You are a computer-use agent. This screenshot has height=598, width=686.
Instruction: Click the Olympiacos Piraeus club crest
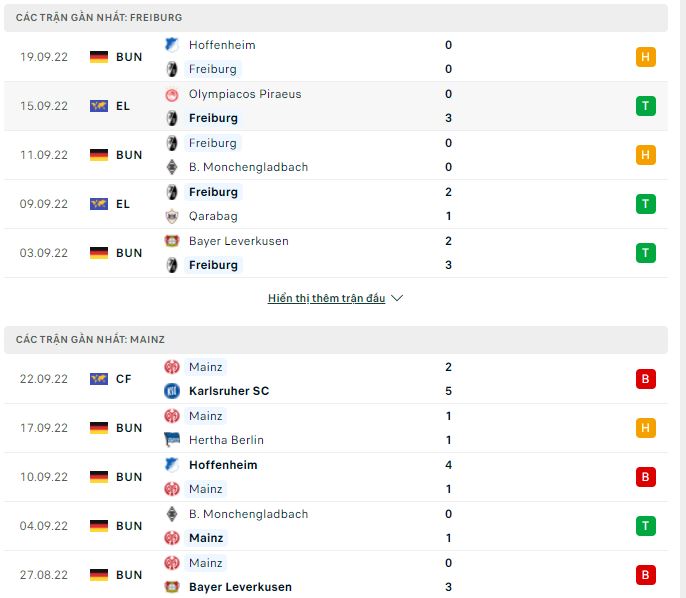point(171,94)
